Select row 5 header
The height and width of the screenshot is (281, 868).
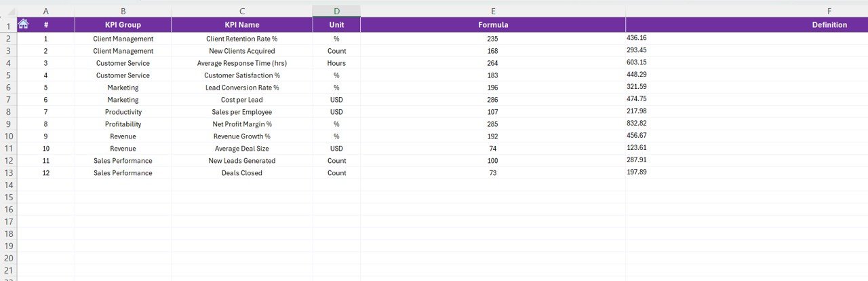click(x=8, y=75)
